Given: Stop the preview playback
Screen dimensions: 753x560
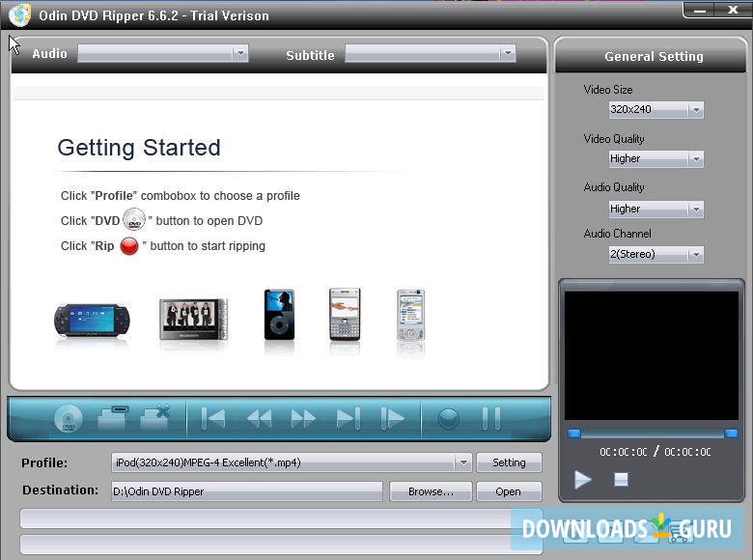Looking at the screenshot, I should click(621, 479).
